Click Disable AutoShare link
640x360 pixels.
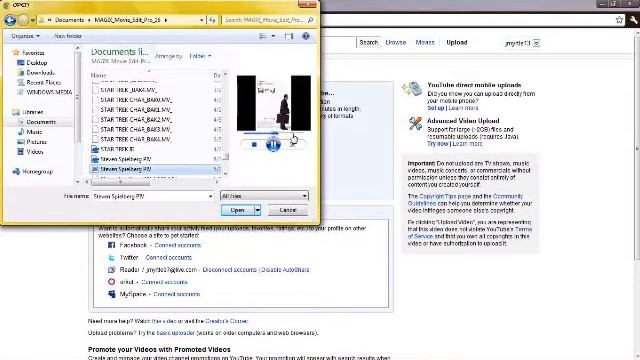(285, 270)
